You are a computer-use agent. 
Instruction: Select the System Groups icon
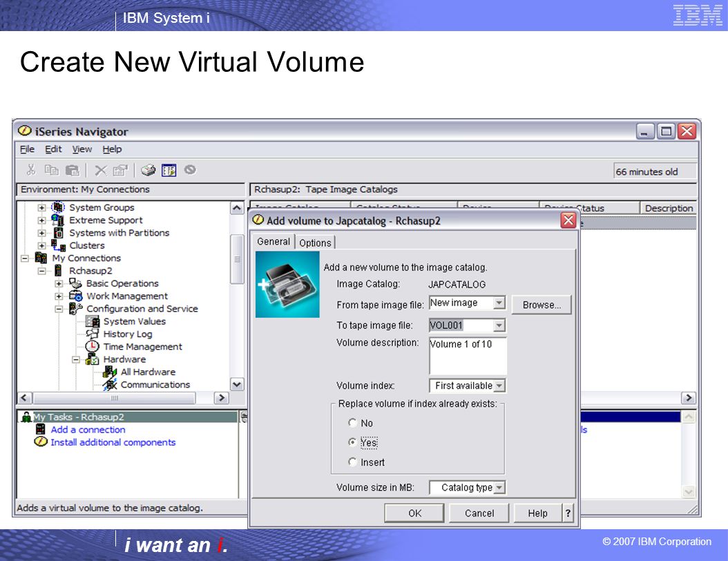58,207
